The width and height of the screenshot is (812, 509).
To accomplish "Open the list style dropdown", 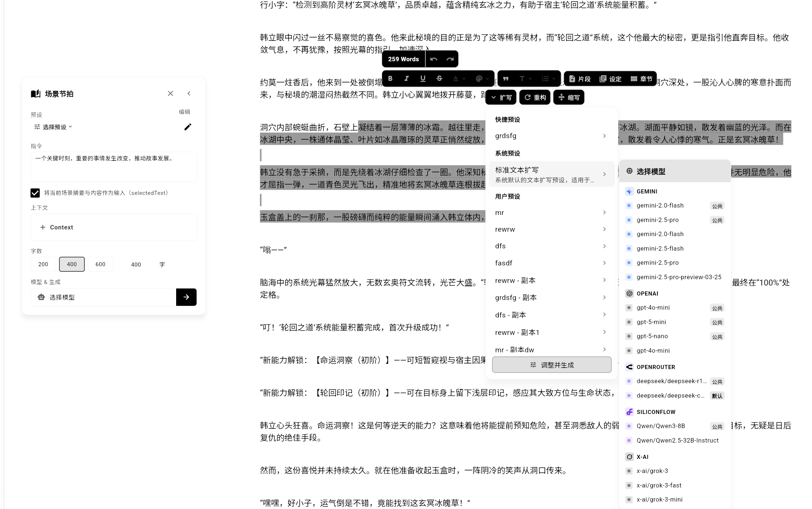I will (549, 79).
